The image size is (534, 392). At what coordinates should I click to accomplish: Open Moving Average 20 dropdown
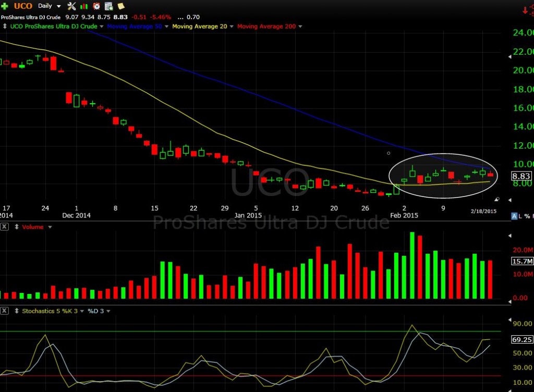pos(232,27)
